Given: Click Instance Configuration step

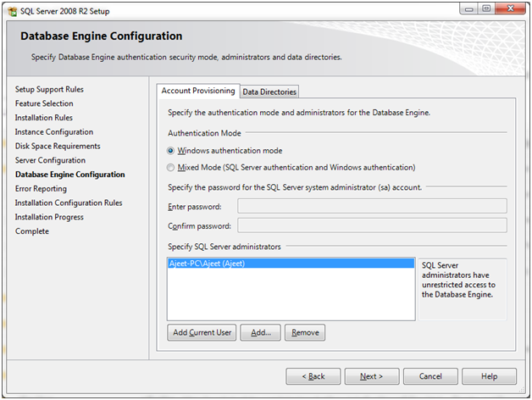Looking at the screenshot, I should (54, 132).
